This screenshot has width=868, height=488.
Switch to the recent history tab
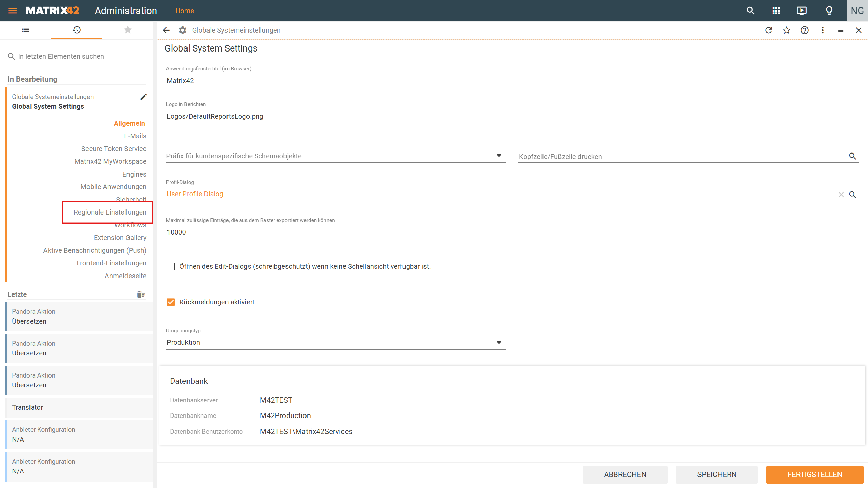coord(77,30)
